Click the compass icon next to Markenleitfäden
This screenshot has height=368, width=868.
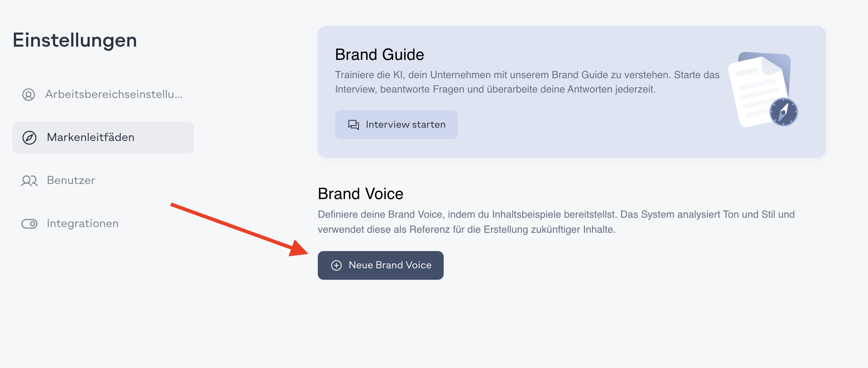tap(29, 138)
